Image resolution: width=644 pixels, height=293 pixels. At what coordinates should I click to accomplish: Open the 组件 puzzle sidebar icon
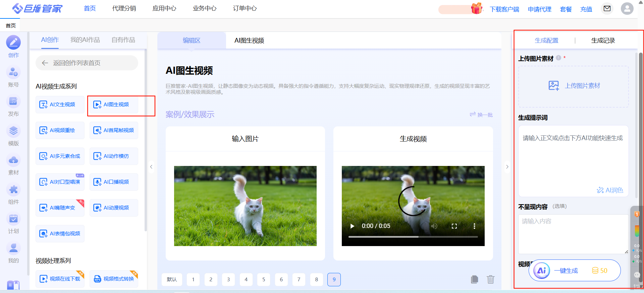point(13,190)
